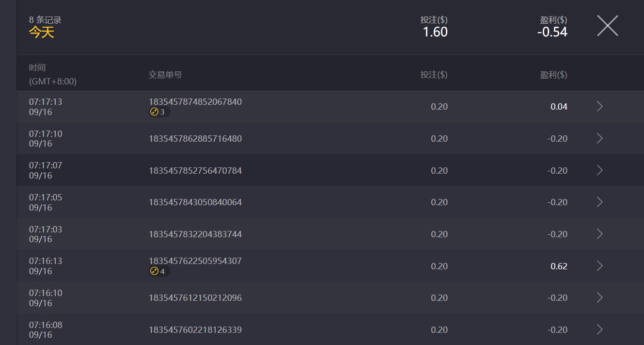Image resolution: width=644 pixels, height=345 pixels.
Task: Click the 时间 column header
Action: coord(37,68)
